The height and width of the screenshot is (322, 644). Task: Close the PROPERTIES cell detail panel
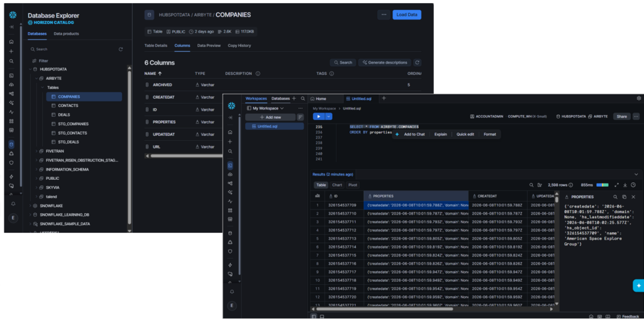point(633,197)
